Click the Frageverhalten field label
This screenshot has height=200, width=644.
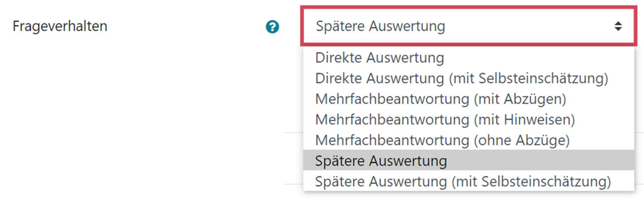(x=60, y=26)
